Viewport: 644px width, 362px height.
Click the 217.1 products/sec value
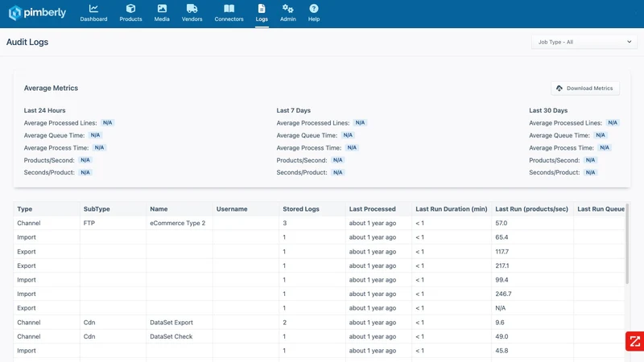[502, 265]
